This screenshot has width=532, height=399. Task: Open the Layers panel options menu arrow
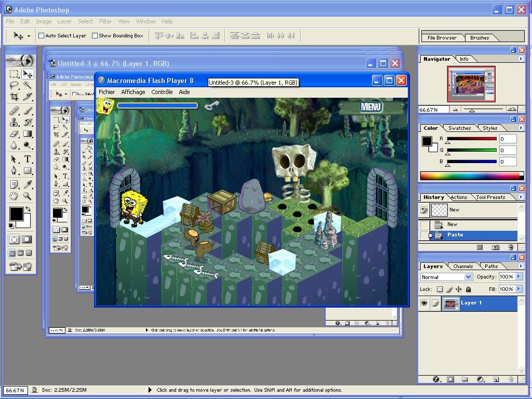pos(521,267)
